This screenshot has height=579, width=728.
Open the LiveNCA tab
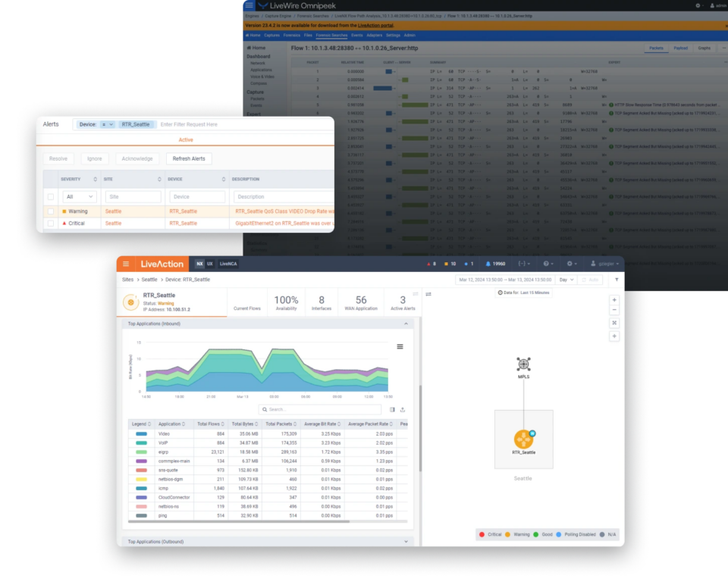click(228, 264)
